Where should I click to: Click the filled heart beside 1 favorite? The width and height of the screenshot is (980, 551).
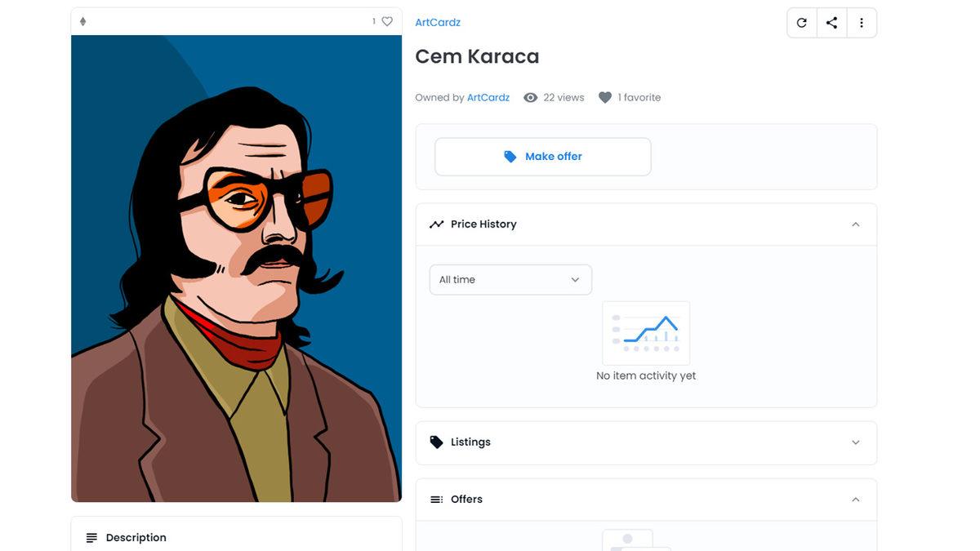pyautogui.click(x=604, y=98)
